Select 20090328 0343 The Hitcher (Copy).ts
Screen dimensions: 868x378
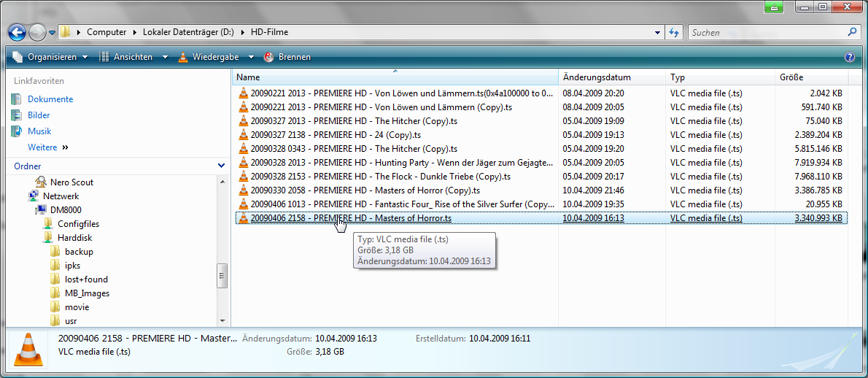[x=540, y=148]
